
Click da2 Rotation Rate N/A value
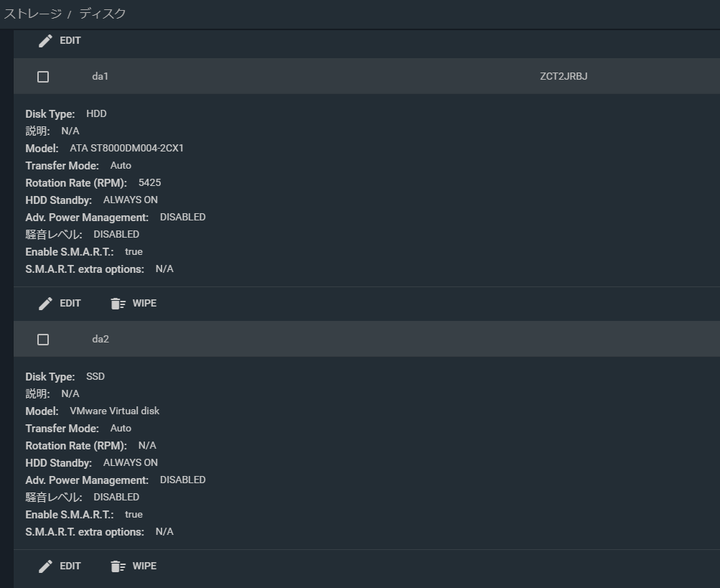point(147,445)
